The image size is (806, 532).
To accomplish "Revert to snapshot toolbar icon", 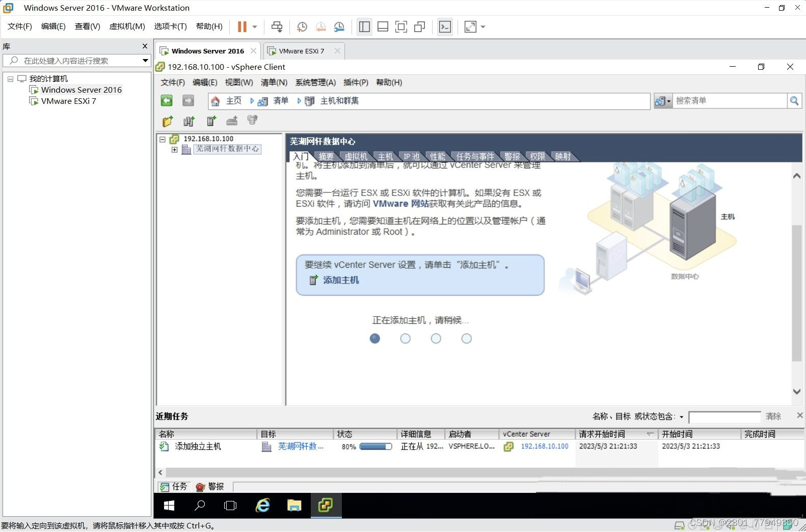I will [x=320, y=26].
